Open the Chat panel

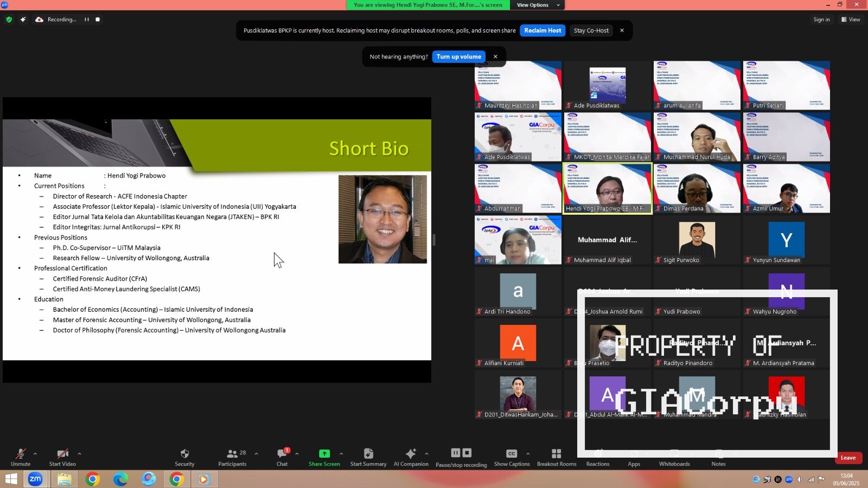pyautogui.click(x=282, y=454)
